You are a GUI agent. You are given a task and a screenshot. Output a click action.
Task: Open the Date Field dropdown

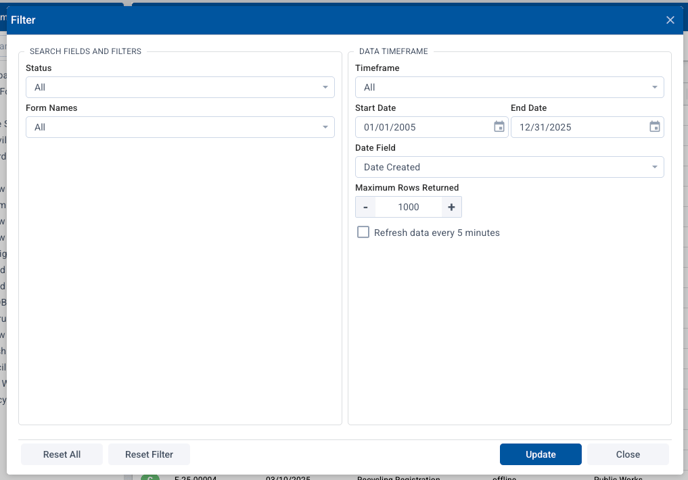(x=508, y=167)
